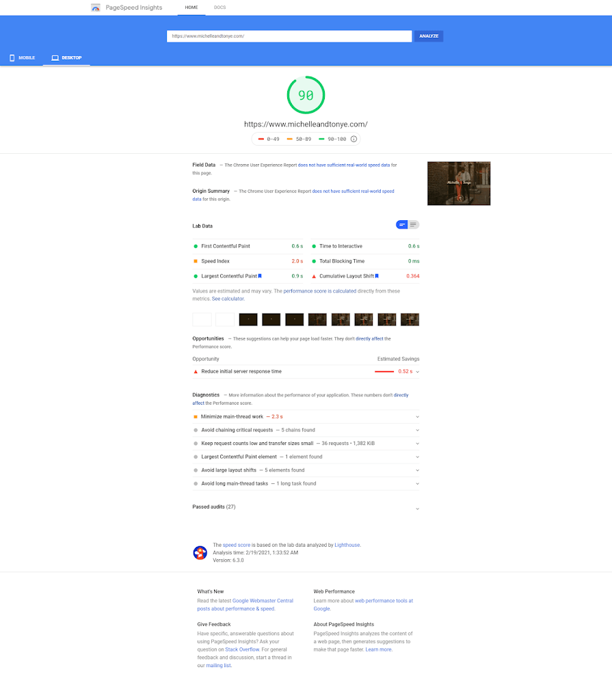Viewport: 612px width, 700px height.
Task: Click the green dot beside Largest Contentful Paint
Action: 195,276
